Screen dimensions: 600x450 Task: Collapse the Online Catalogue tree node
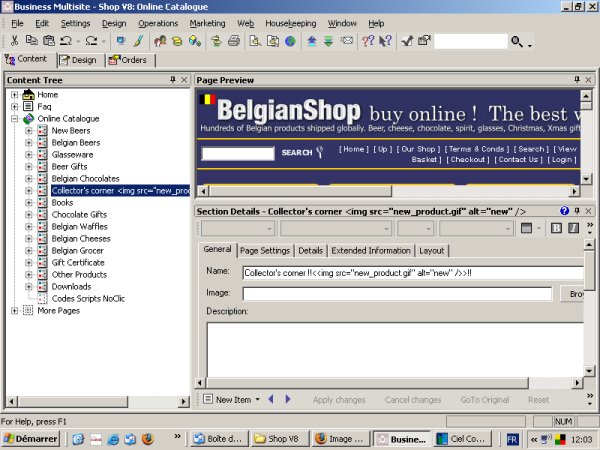pyautogui.click(x=15, y=118)
